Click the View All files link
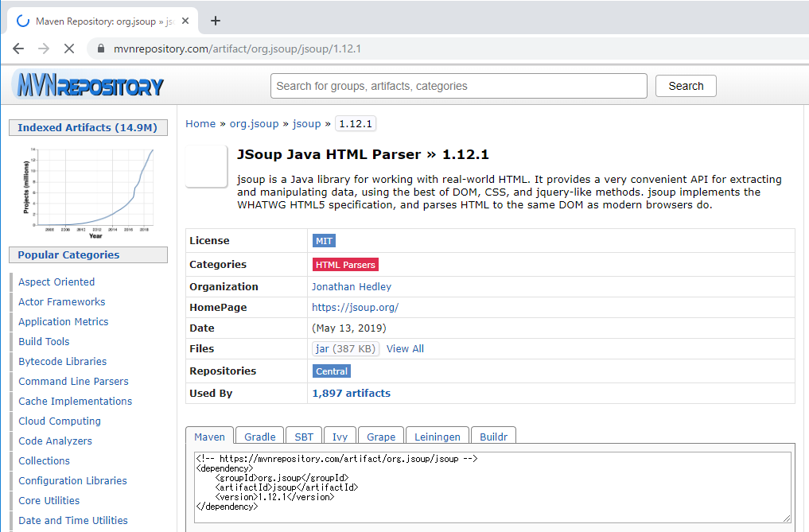This screenshot has height=532, width=809. (x=405, y=349)
